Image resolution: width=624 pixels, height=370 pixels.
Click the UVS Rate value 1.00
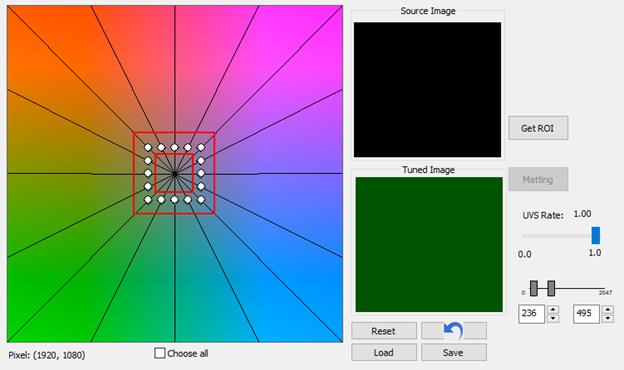[x=582, y=214]
